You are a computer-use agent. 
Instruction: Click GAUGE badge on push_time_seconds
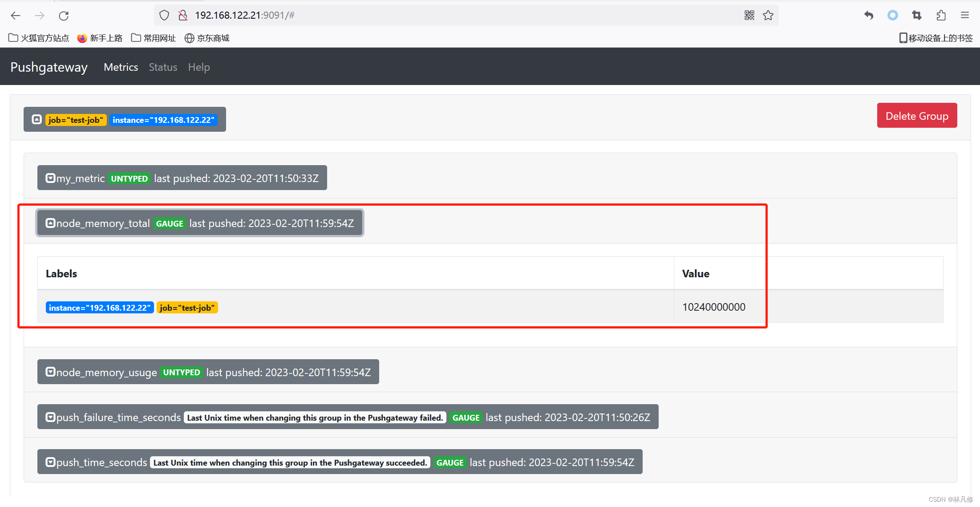(450, 462)
